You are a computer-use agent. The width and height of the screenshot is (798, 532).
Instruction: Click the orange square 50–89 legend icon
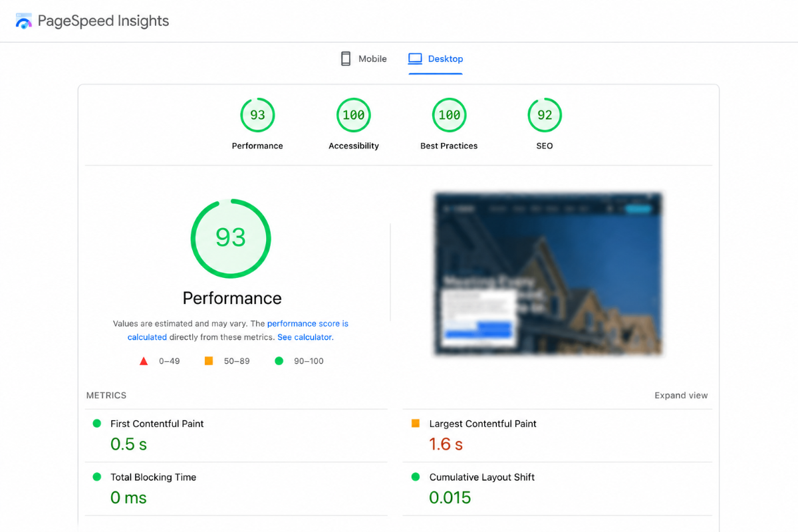(x=209, y=361)
